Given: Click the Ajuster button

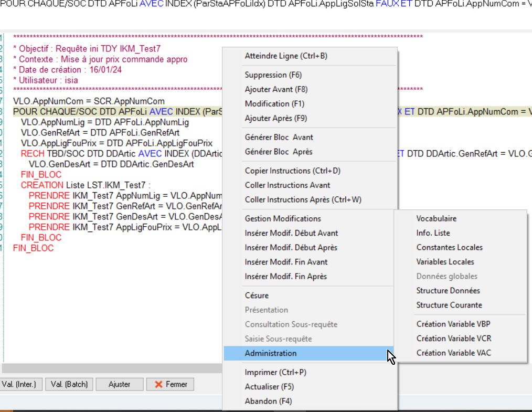Looking at the screenshot, I should tap(119, 384).
